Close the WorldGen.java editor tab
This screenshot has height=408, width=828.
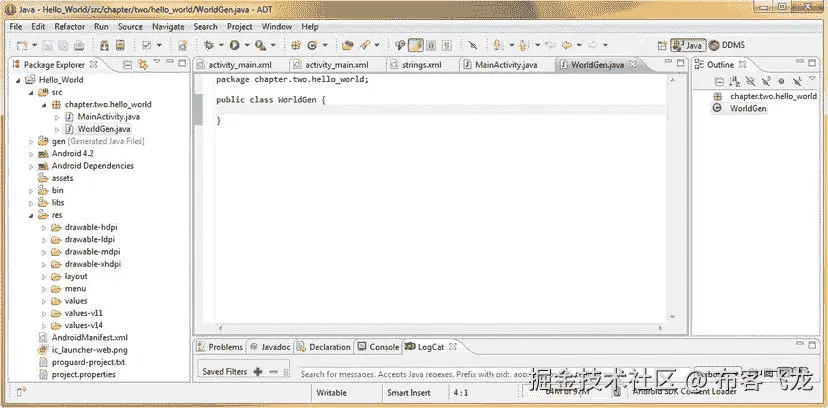[x=633, y=64]
